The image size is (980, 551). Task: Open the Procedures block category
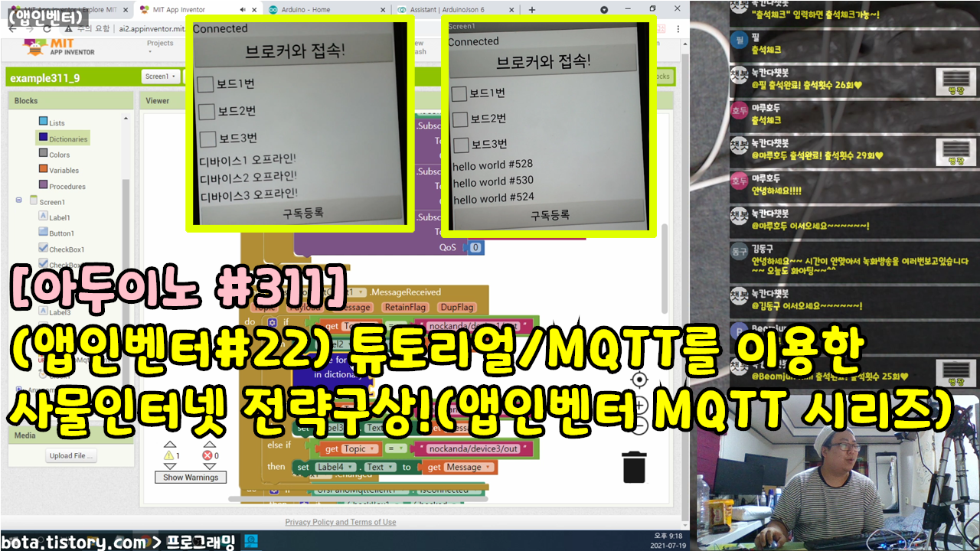pyautogui.click(x=62, y=186)
